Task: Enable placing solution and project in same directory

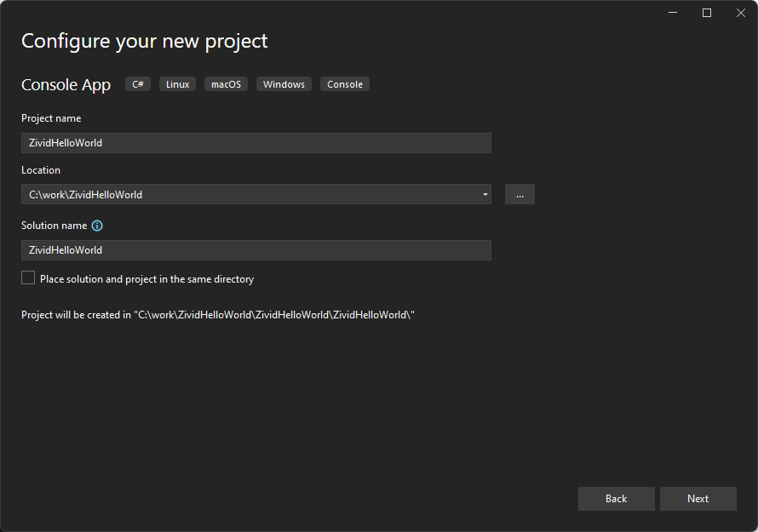Action: [29, 278]
